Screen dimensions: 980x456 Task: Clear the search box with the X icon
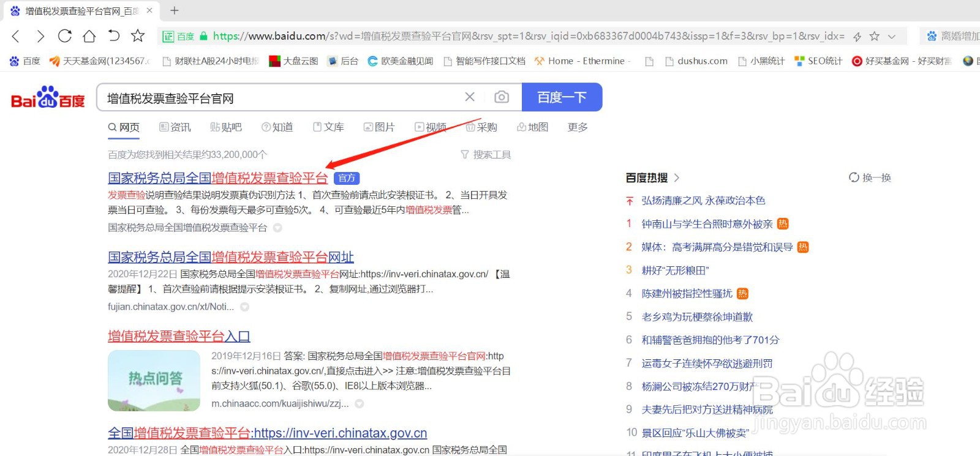pyautogui.click(x=470, y=97)
